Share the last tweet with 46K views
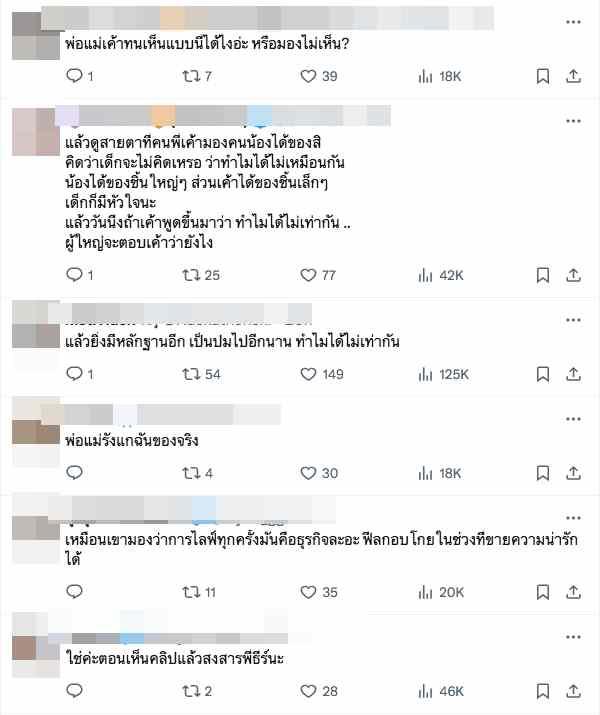Viewport: 600px width, 715px height. coord(573,691)
